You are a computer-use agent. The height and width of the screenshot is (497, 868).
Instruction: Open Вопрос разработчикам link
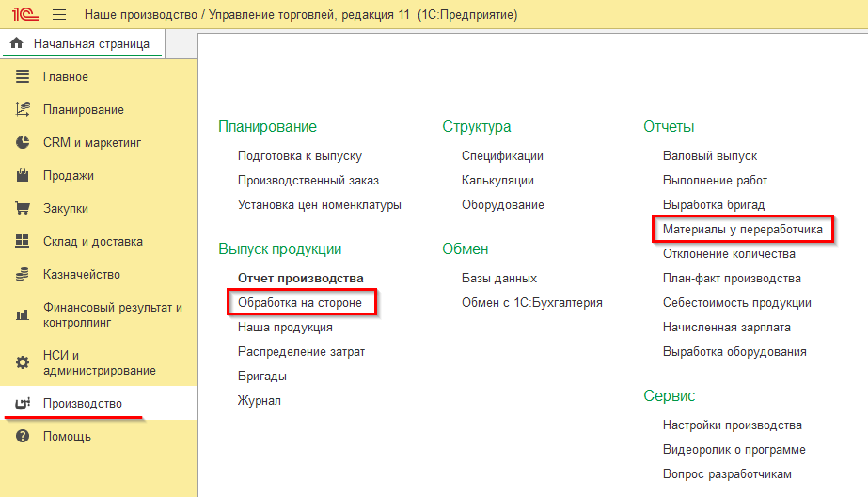coord(727,474)
